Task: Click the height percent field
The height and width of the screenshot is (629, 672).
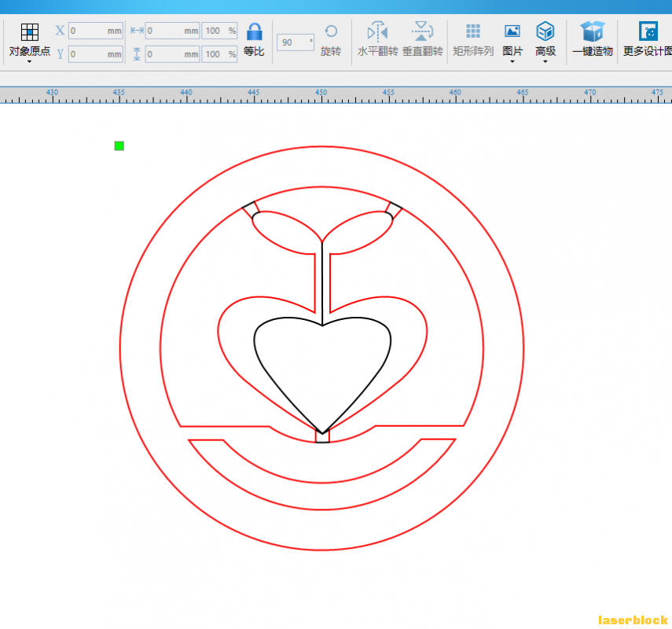Action: 219,54
